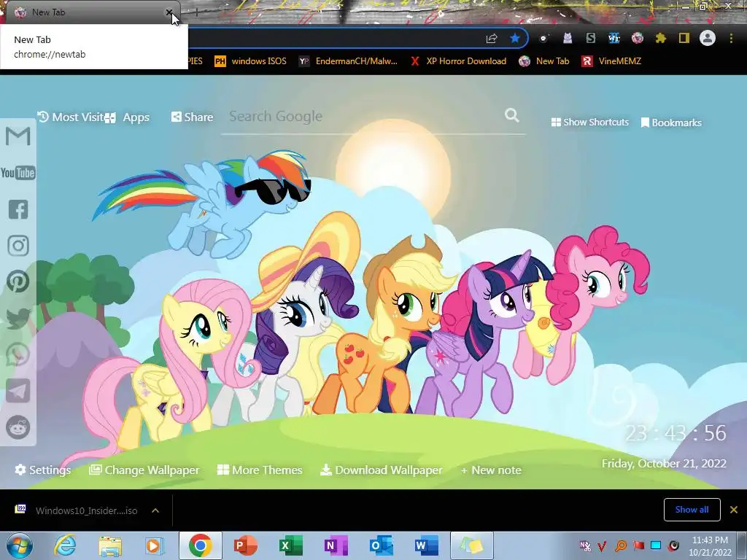
Task: Click the share page icon in address bar
Action: (492, 38)
